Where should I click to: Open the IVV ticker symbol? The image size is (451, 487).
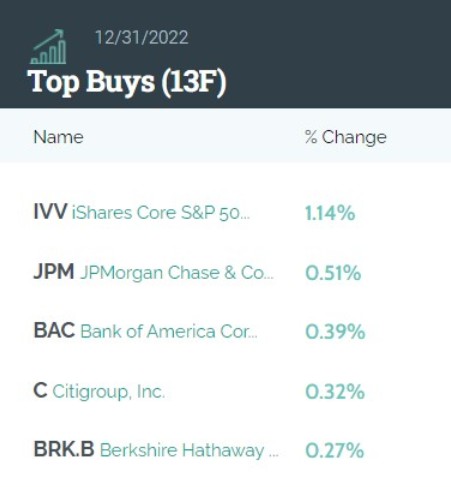[x=50, y=212]
